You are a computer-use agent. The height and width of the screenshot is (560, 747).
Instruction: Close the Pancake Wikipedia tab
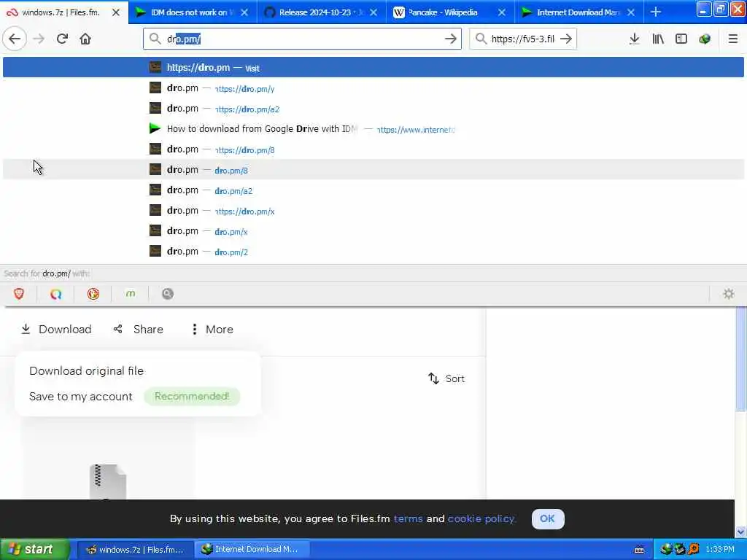tap(502, 12)
